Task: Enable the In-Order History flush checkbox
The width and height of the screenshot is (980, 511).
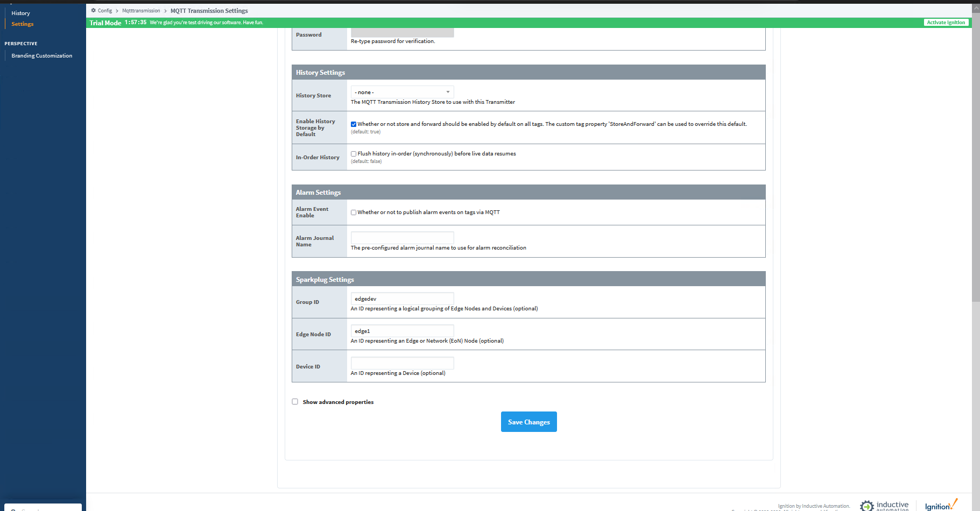Action: point(354,154)
